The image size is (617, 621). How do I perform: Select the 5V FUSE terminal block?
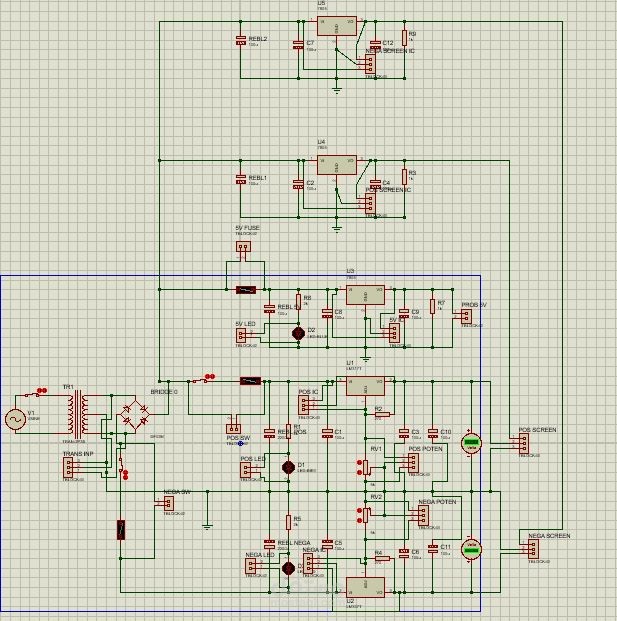[x=243, y=247]
